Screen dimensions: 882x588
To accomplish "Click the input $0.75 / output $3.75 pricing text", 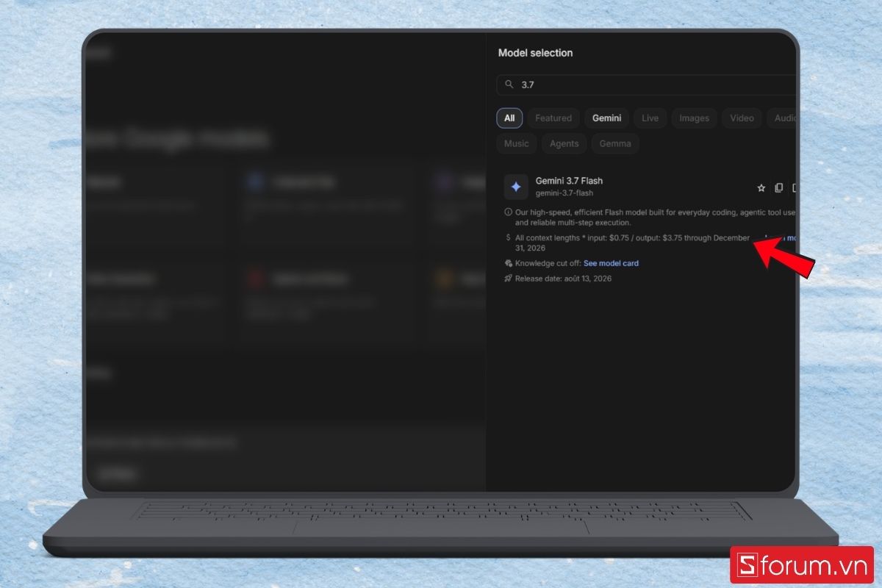I will coord(632,243).
